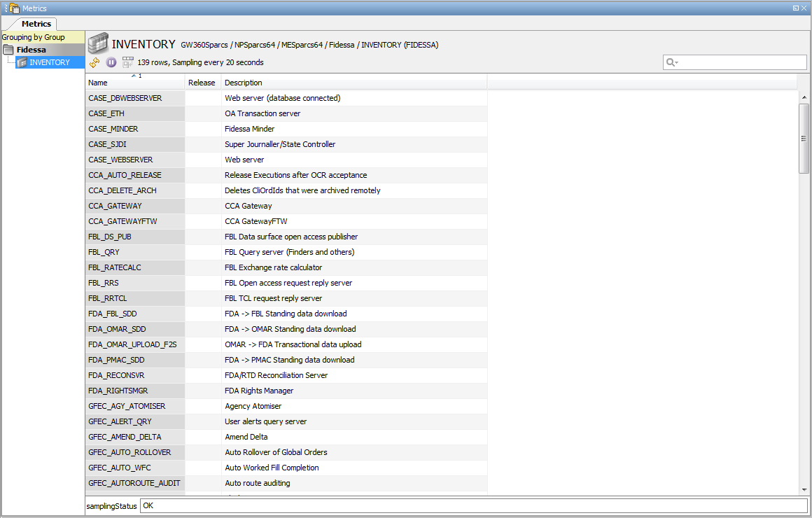
Task: Select the CASE_WEBSERVER name cell
Action: pyautogui.click(x=134, y=160)
